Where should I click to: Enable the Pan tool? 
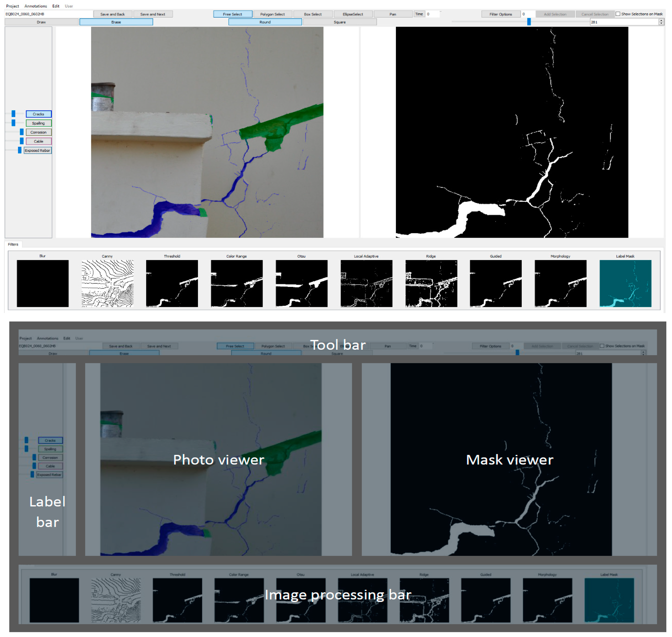click(x=393, y=14)
